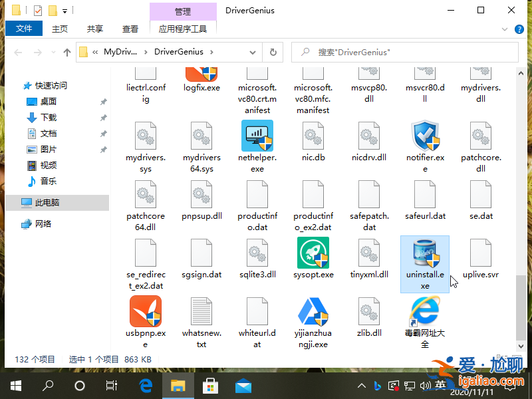Image resolution: width=532 pixels, height=399 pixels.
Task: Open the volume control in system tray
Action: coord(426,385)
